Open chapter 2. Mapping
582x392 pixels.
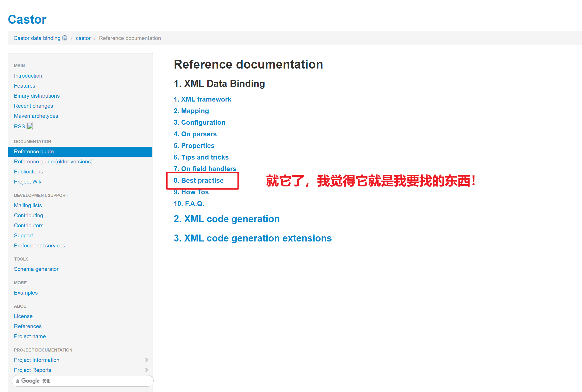pos(191,111)
